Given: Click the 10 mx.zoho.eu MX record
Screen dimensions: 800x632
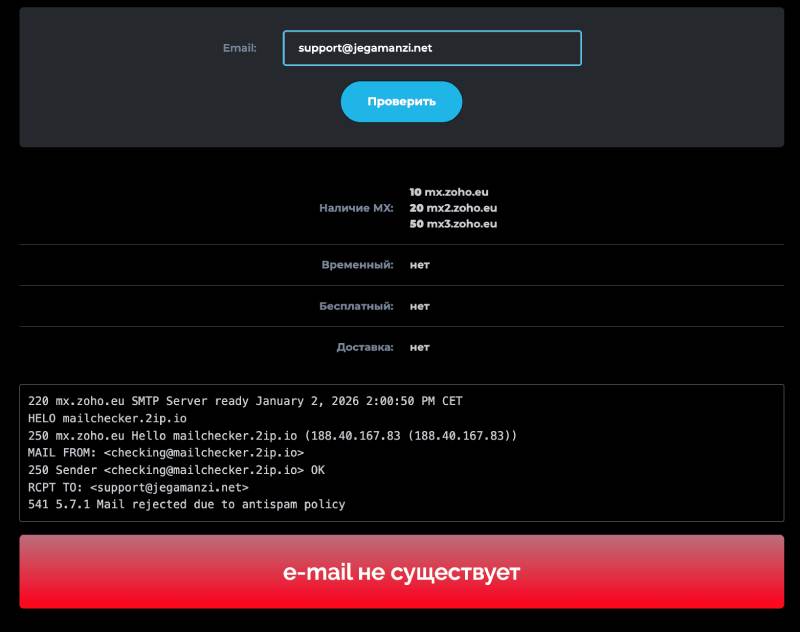Looking at the screenshot, I should (x=449, y=192).
